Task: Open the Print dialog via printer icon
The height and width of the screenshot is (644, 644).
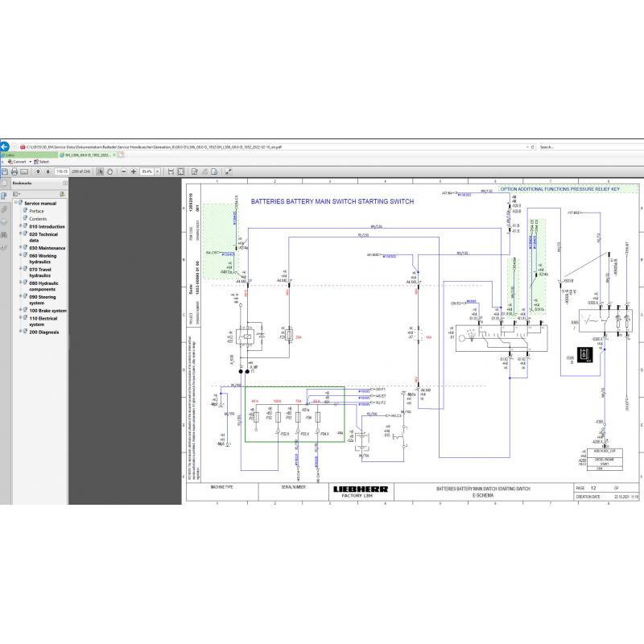Action: coord(14,171)
